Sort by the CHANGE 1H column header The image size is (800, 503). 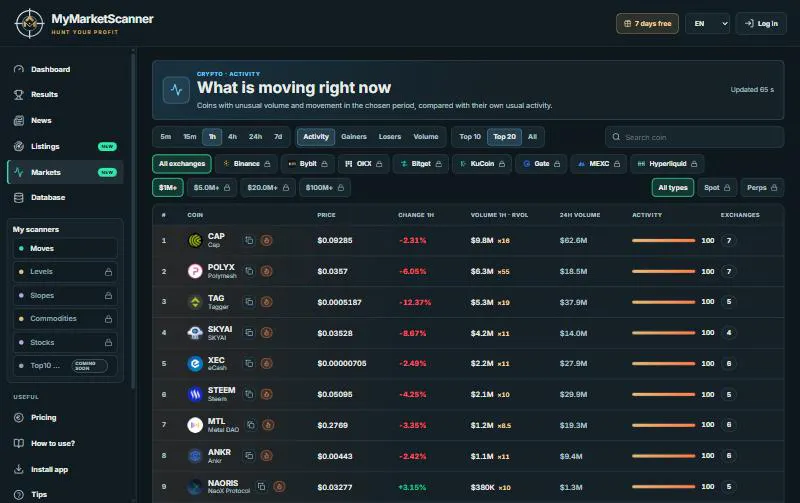click(416, 215)
